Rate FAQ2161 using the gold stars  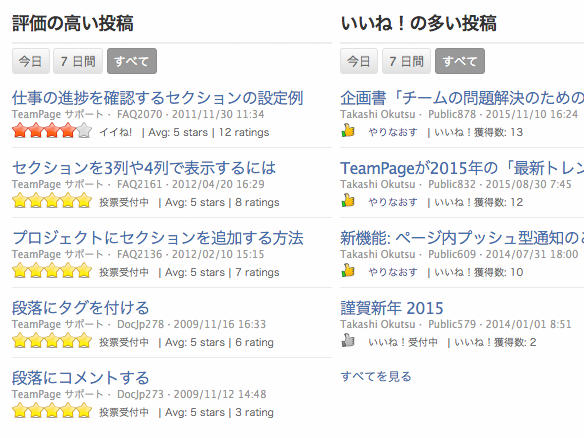[52, 201]
